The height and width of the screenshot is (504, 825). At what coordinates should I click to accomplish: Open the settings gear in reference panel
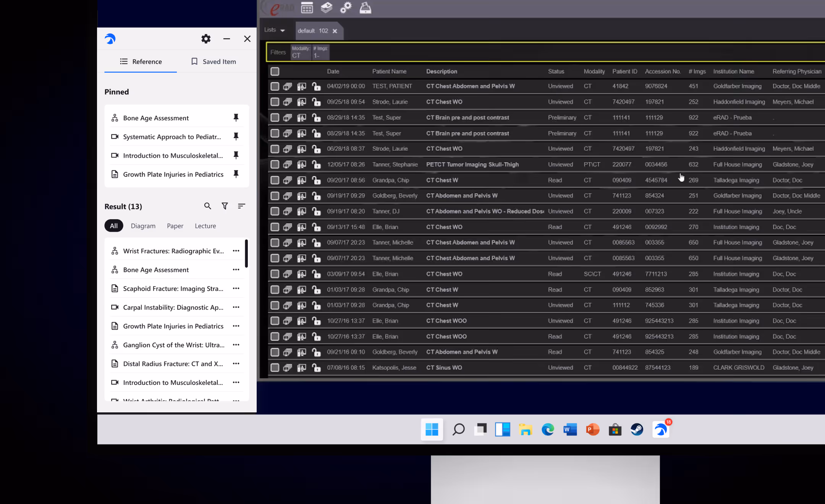pos(206,39)
